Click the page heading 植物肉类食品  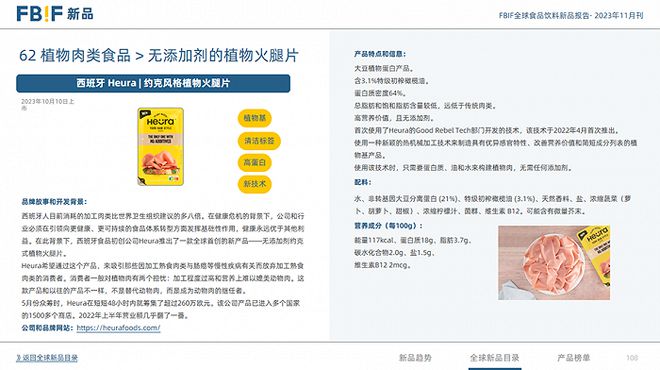tap(85, 56)
